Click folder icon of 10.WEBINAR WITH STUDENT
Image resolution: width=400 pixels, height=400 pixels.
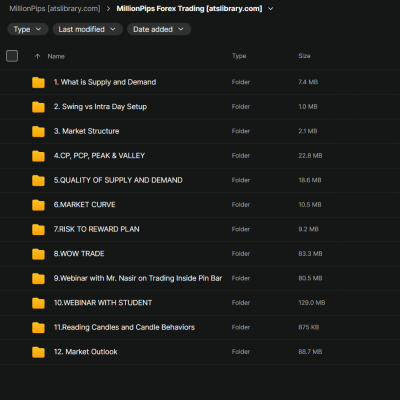coord(38,303)
